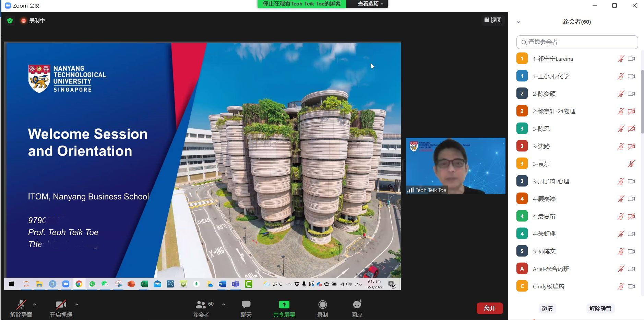The width and height of the screenshot is (644, 320).
Task: Click the Record (录制) icon
Action: point(322,305)
